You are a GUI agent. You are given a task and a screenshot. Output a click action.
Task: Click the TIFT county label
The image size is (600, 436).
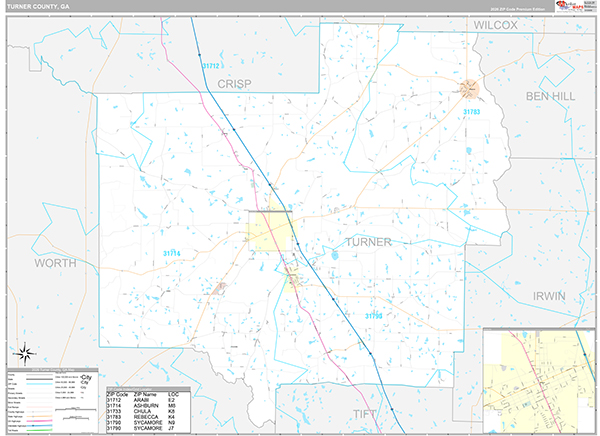click(364, 414)
